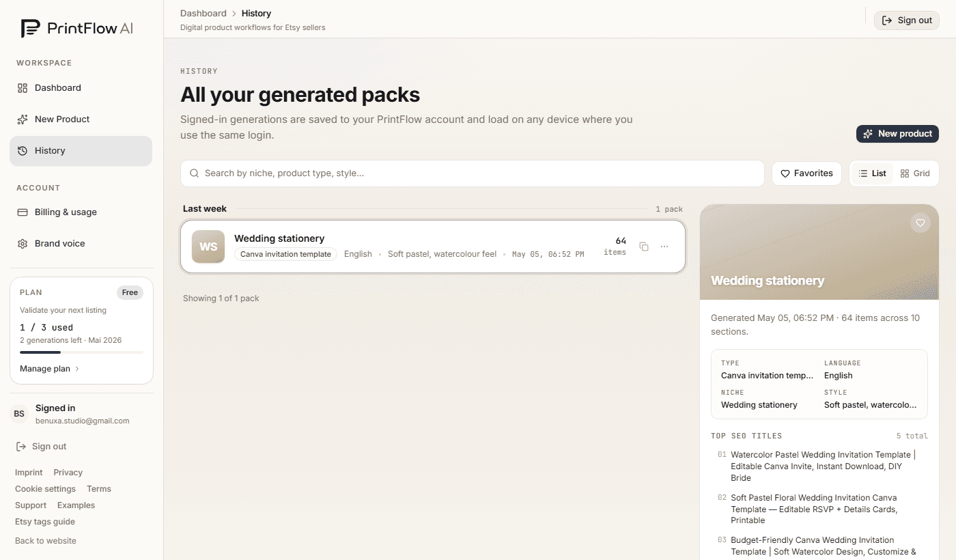Click the search magnifier icon
Image resolution: width=956 pixels, height=560 pixels.
coord(194,173)
